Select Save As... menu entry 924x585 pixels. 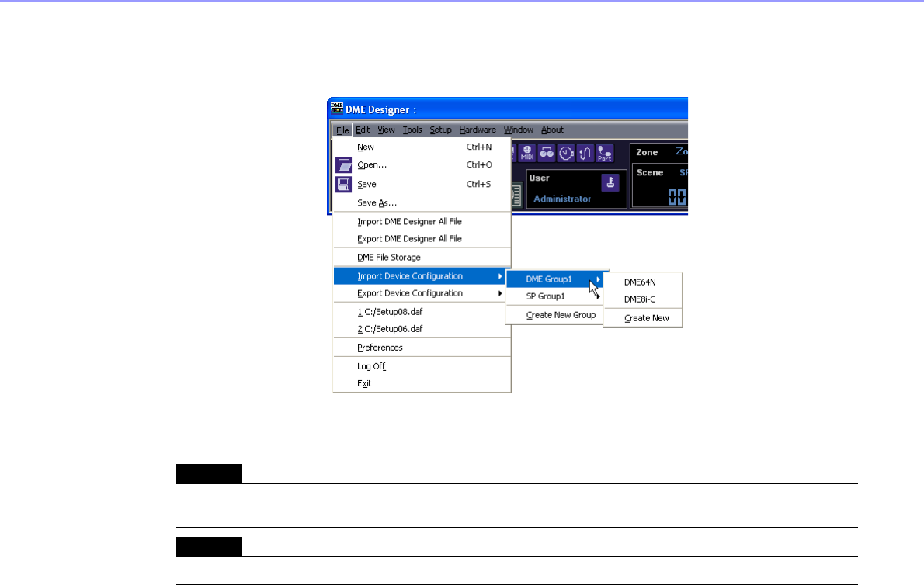[x=422, y=203]
